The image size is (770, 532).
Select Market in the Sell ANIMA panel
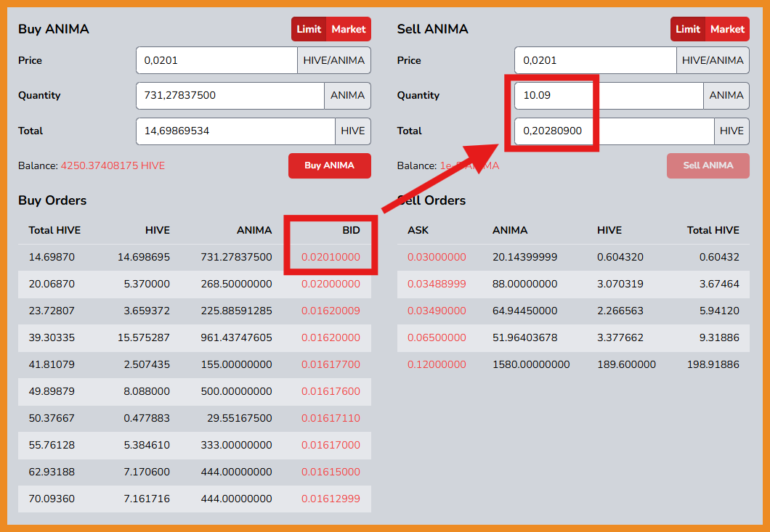pyautogui.click(x=727, y=29)
